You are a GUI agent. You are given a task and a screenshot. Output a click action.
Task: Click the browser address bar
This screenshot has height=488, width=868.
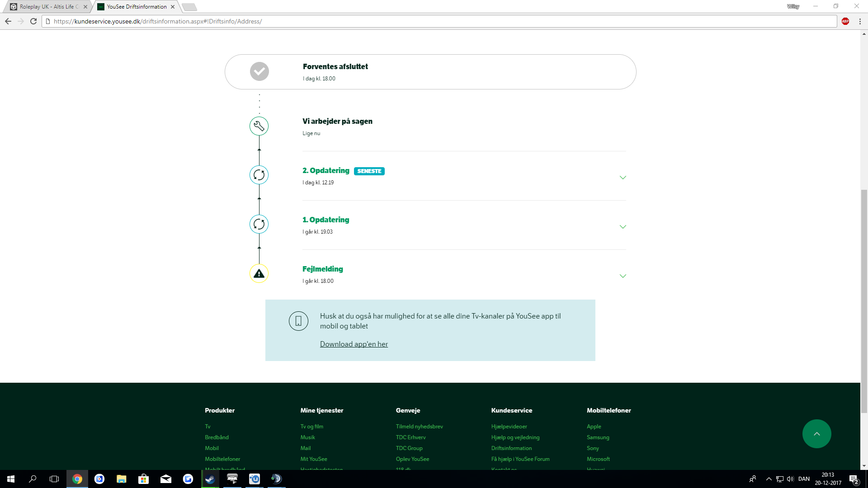(x=407, y=21)
